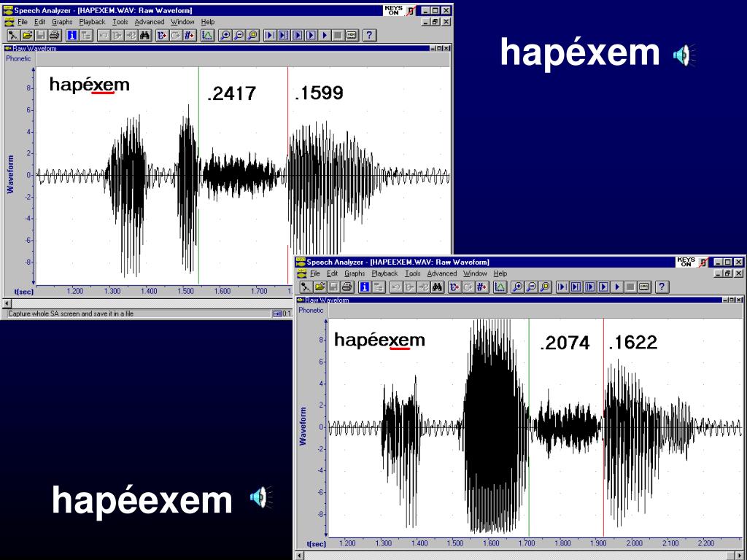Click the .2074 duration value in HAPEEXEM
Viewport: 747px width, 560px height.
565,343
